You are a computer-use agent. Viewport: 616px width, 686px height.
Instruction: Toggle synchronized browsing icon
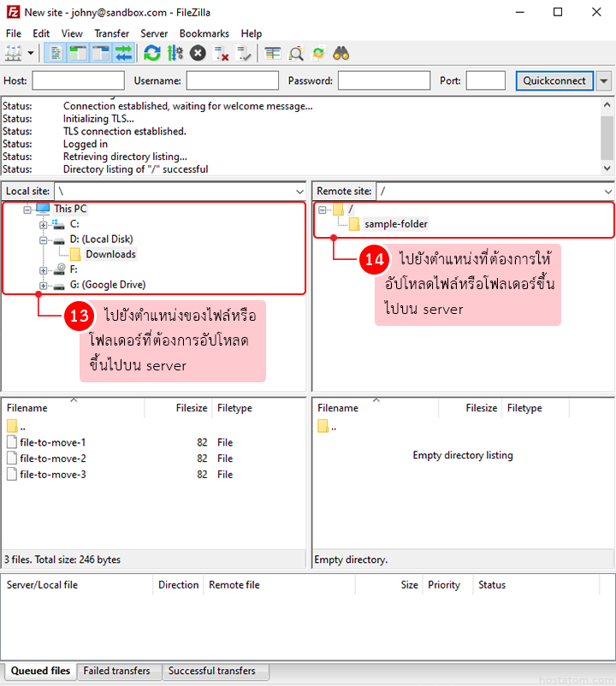coord(318,53)
